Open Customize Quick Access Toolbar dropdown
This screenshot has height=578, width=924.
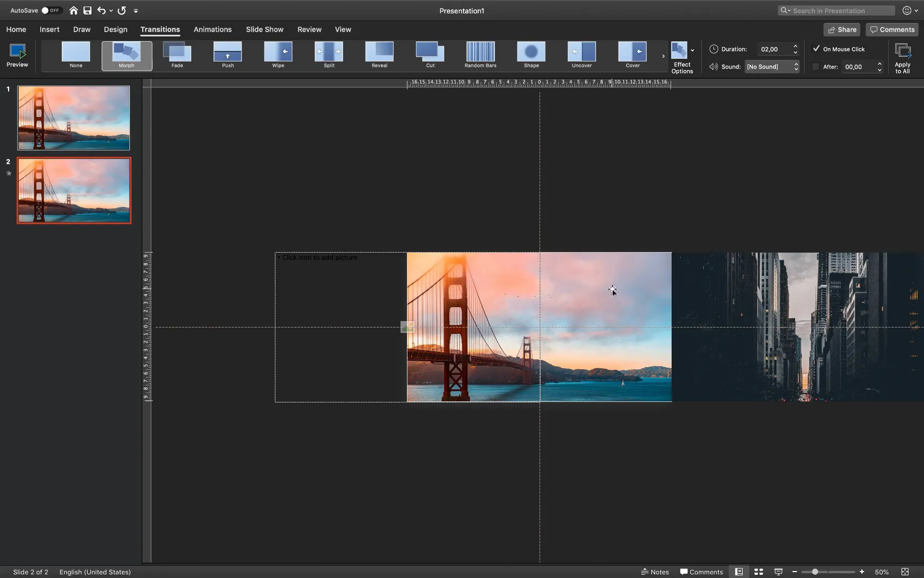136,11
